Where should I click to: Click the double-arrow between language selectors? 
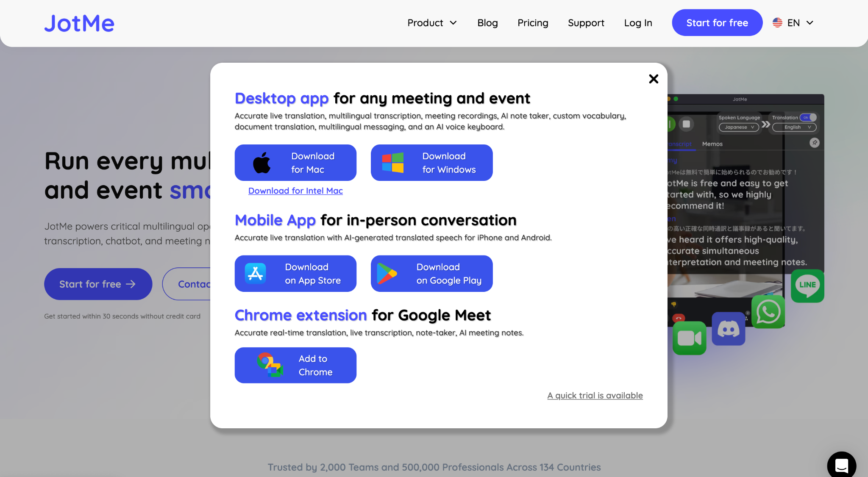[765, 124]
